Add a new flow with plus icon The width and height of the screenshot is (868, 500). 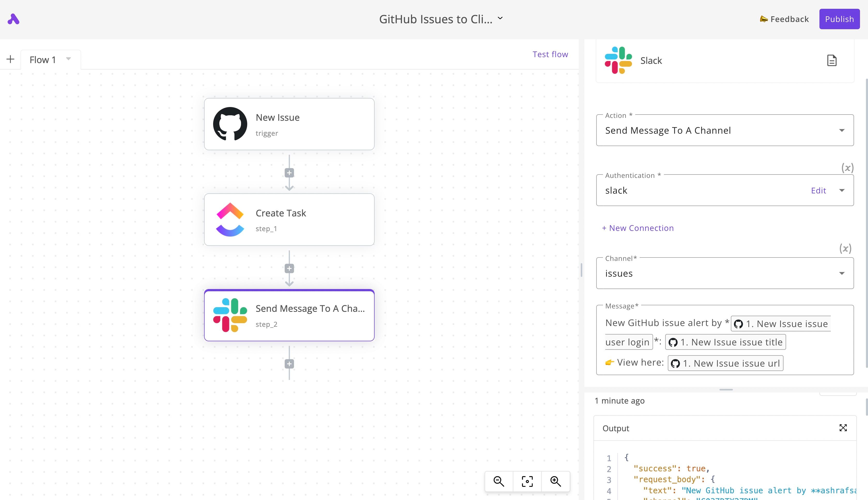10,59
